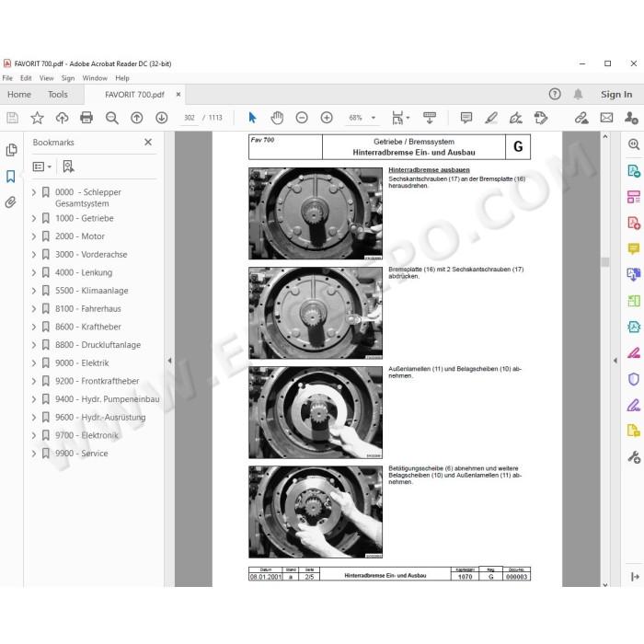Click the document vertical scrollbar thumb

pyautogui.click(x=605, y=262)
